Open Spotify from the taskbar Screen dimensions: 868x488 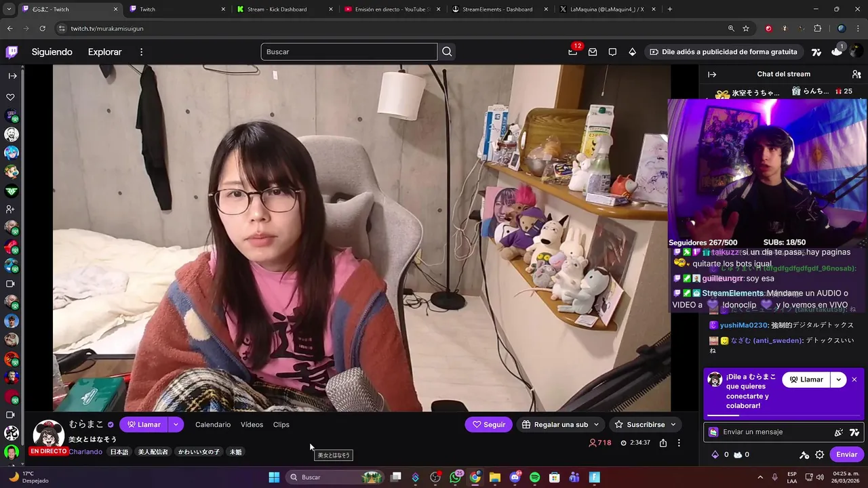click(534, 477)
